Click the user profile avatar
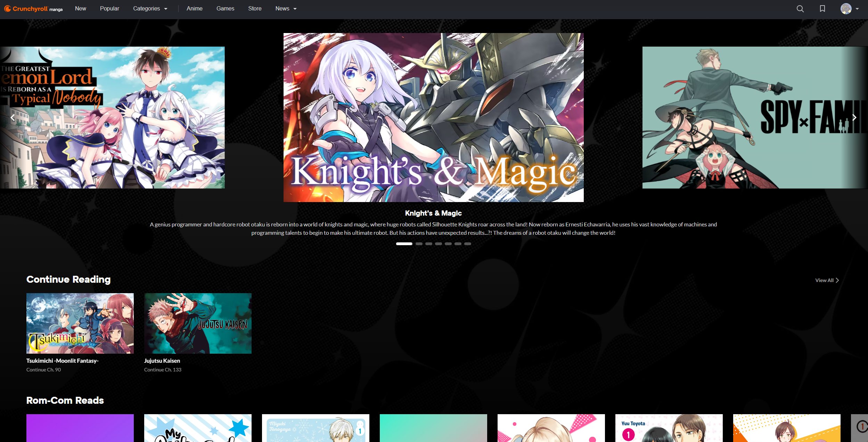 (846, 9)
